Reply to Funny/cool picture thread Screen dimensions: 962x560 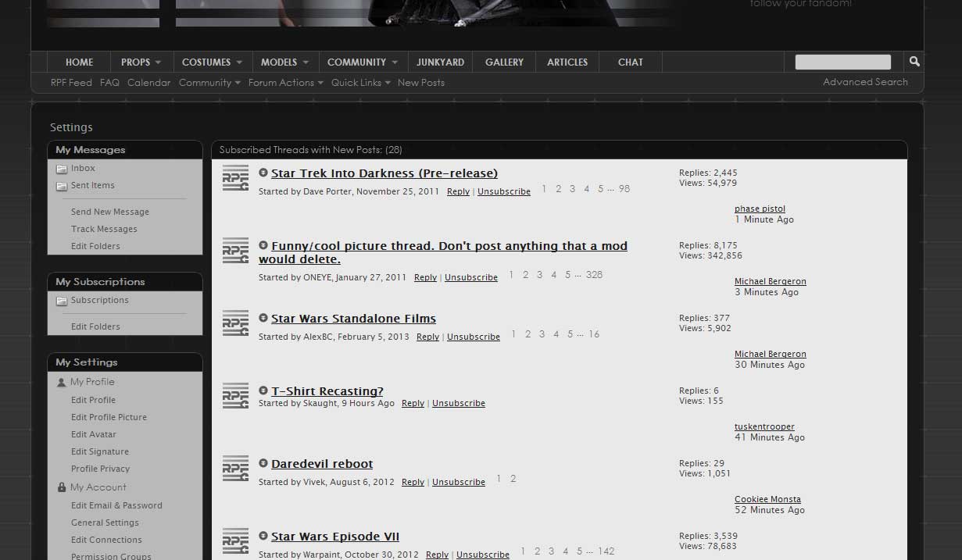pos(425,277)
